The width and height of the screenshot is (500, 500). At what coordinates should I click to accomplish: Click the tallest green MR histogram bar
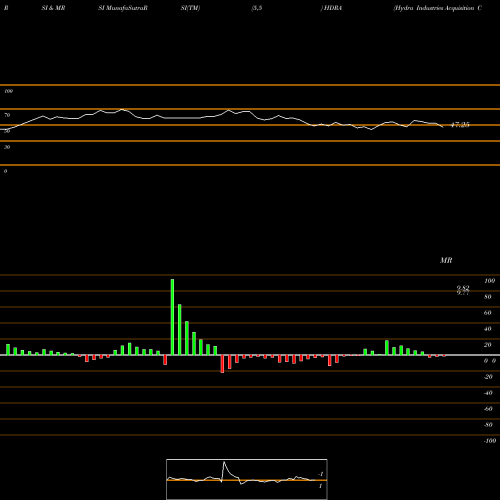(172, 317)
